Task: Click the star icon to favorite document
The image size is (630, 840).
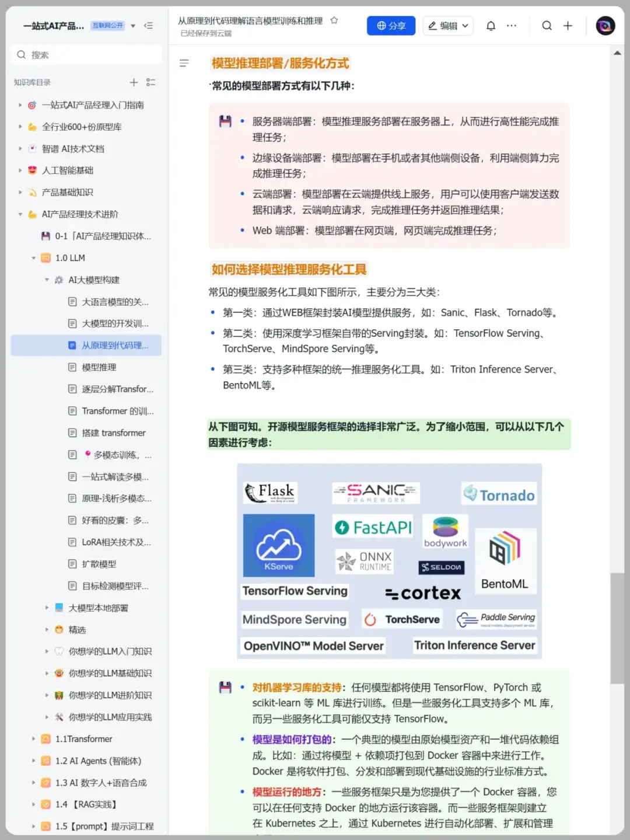Action: click(x=334, y=20)
